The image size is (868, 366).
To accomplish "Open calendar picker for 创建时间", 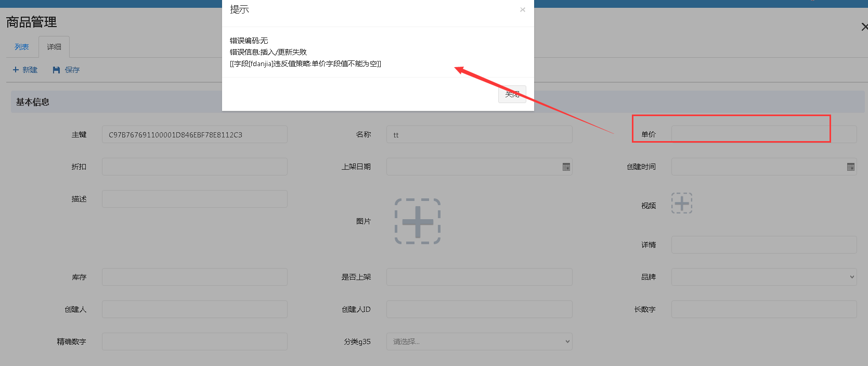I will coord(851,167).
